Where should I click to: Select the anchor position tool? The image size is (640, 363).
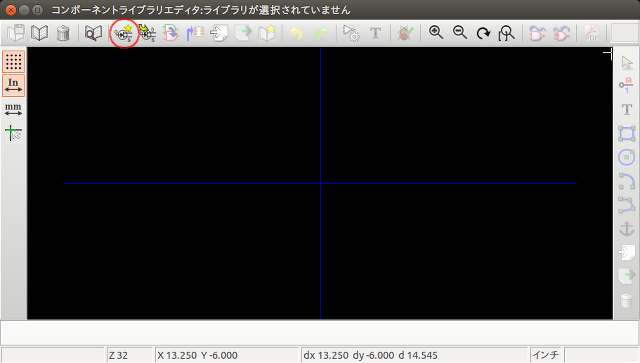pyautogui.click(x=627, y=229)
